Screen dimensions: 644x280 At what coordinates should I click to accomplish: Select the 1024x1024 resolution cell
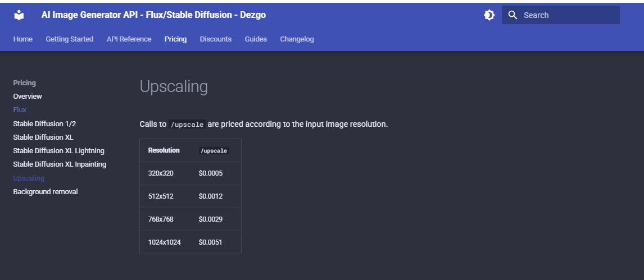(x=164, y=242)
